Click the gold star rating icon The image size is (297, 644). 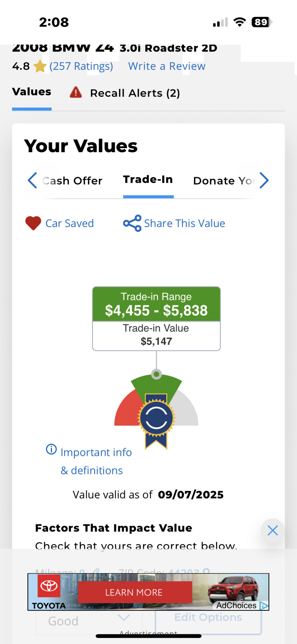pyautogui.click(x=40, y=66)
